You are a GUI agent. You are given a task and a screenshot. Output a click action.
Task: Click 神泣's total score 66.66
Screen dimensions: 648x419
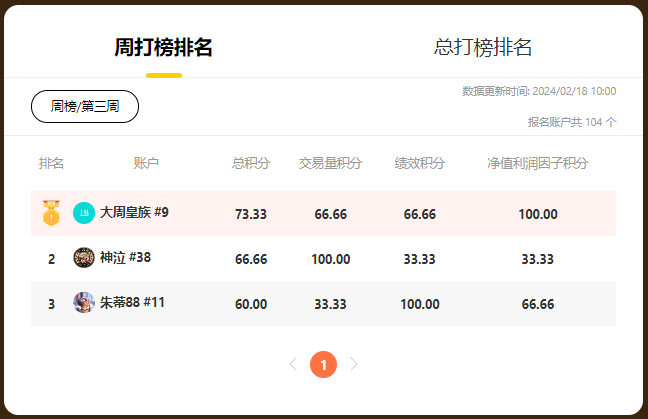tap(251, 259)
